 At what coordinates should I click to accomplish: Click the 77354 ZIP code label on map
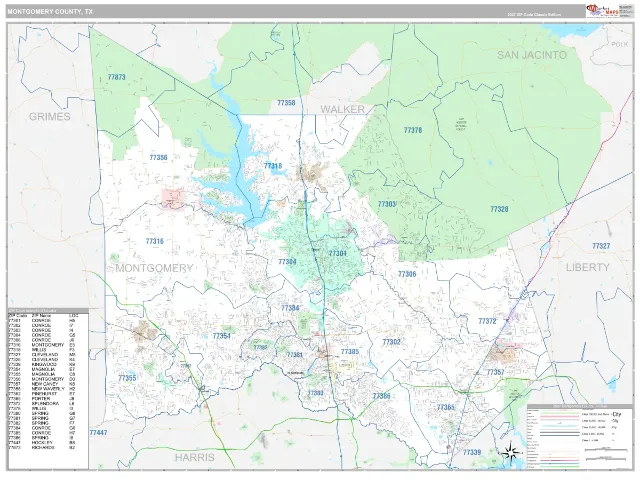coord(222,336)
